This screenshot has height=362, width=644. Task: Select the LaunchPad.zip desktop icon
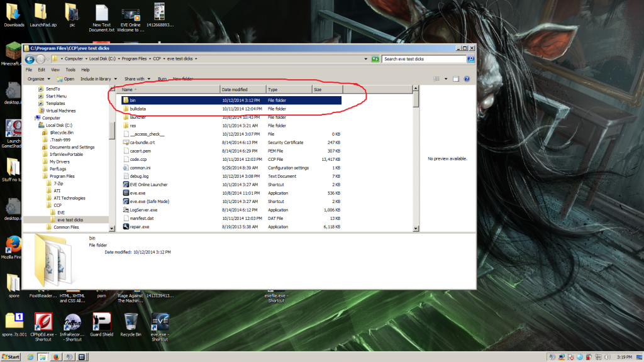point(43,15)
